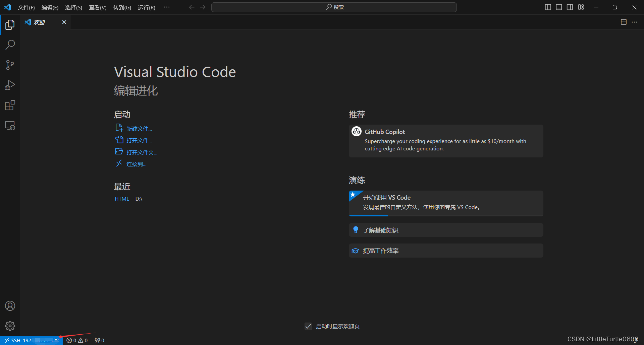
Task: Open the 转到(G) menu
Action: pos(122,7)
